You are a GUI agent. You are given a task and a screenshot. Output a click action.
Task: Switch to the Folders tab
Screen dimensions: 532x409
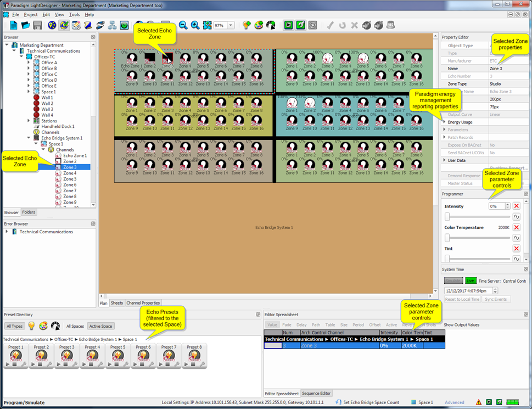[x=29, y=212]
